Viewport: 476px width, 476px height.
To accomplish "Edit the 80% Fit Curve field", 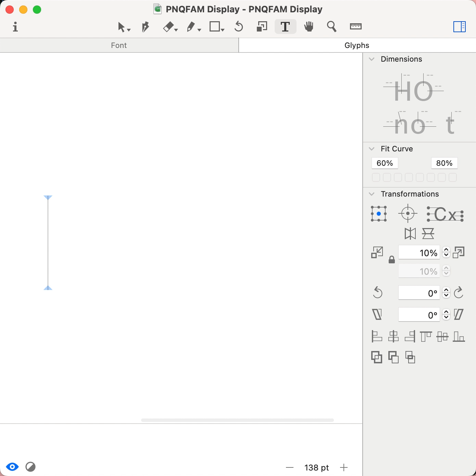I will (444, 163).
